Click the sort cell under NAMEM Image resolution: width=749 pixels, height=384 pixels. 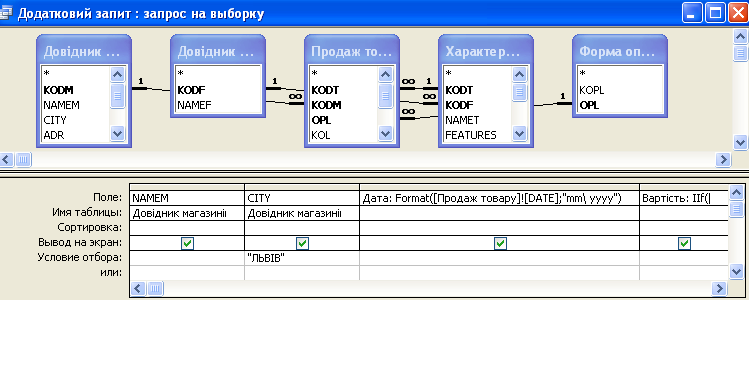pos(187,228)
